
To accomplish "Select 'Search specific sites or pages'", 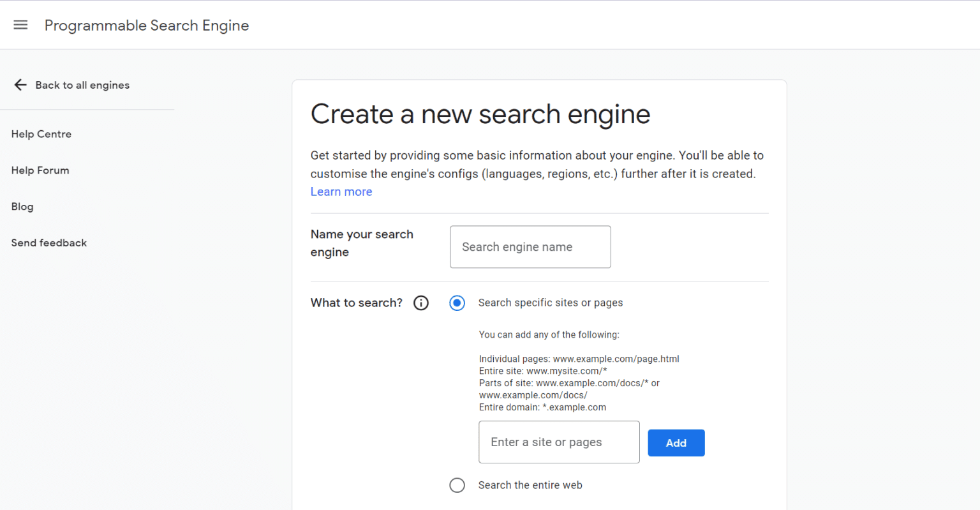I will pyautogui.click(x=457, y=303).
